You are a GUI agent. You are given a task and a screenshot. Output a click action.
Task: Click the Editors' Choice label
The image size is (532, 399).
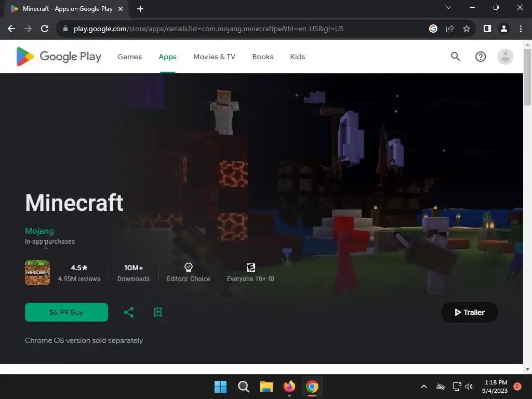click(x=188, y=279)
